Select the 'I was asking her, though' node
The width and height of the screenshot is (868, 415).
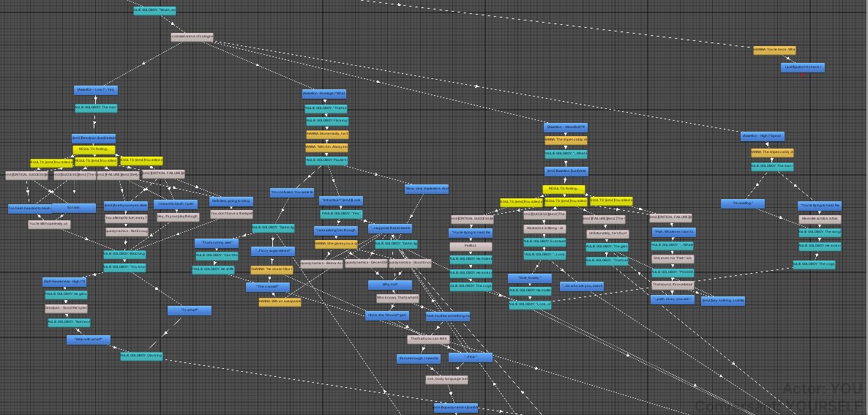[x=335, y=230]
